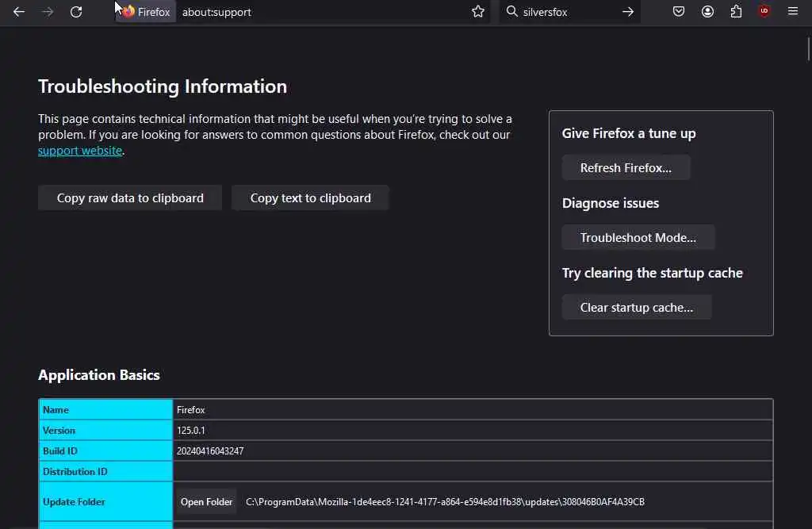This screenshot has height=529, width=812.
Task: Click the Distribution ID row label
Action: pyautogui.click(x=75, y=472)
